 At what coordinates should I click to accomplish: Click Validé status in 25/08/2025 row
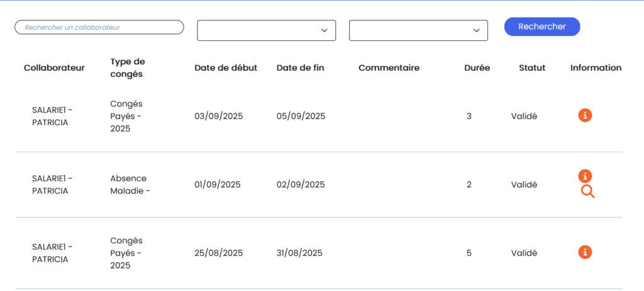(x=524, y=253)
